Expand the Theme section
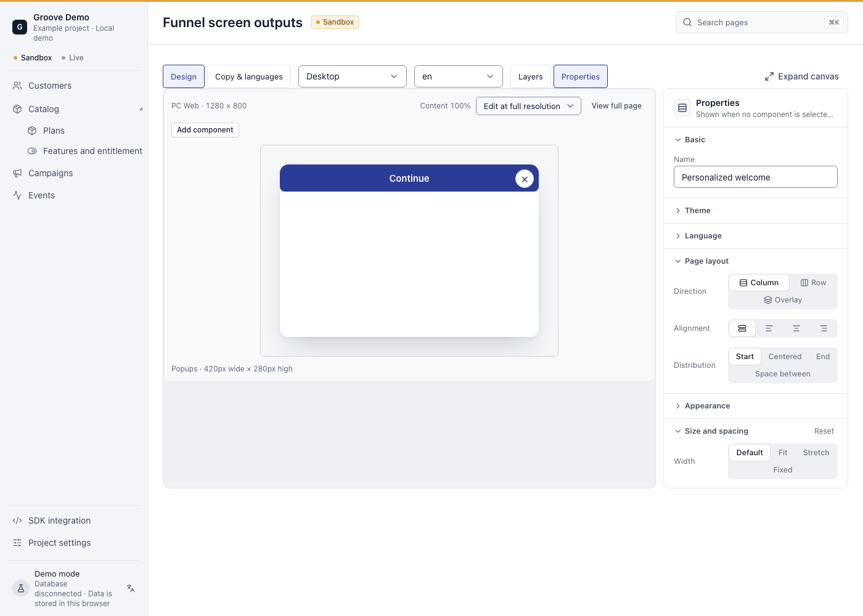Image resolution: width=863 pixels, height=616 pixels. [756, 211]
